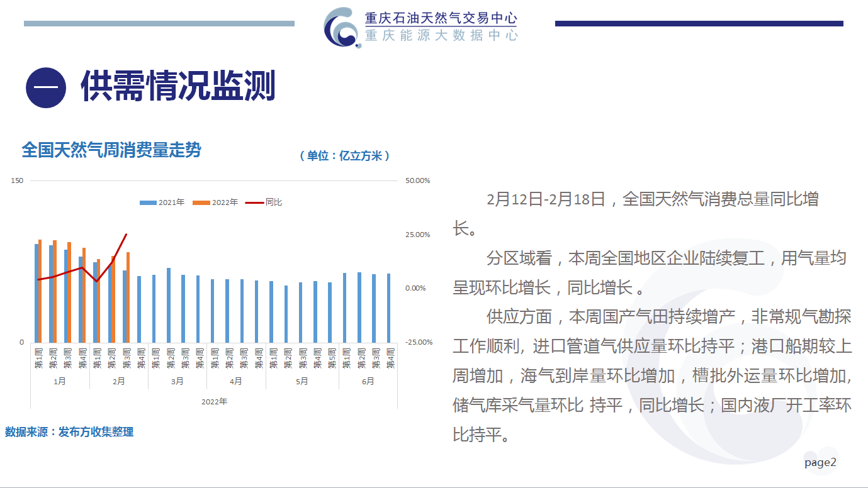Click the last line 比持平。
The height and width of the screenshot is (488, 868).
(481, 435)
